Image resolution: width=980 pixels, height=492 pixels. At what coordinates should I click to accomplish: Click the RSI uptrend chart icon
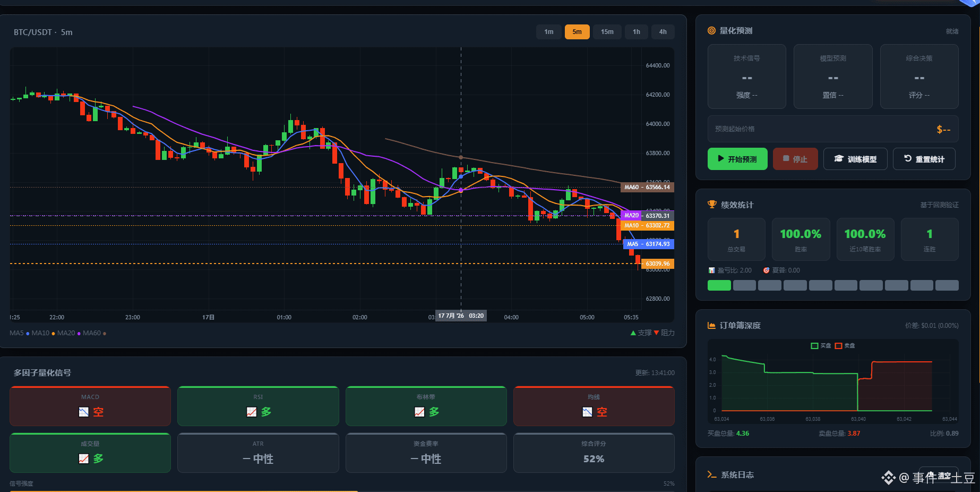[252, 412]
